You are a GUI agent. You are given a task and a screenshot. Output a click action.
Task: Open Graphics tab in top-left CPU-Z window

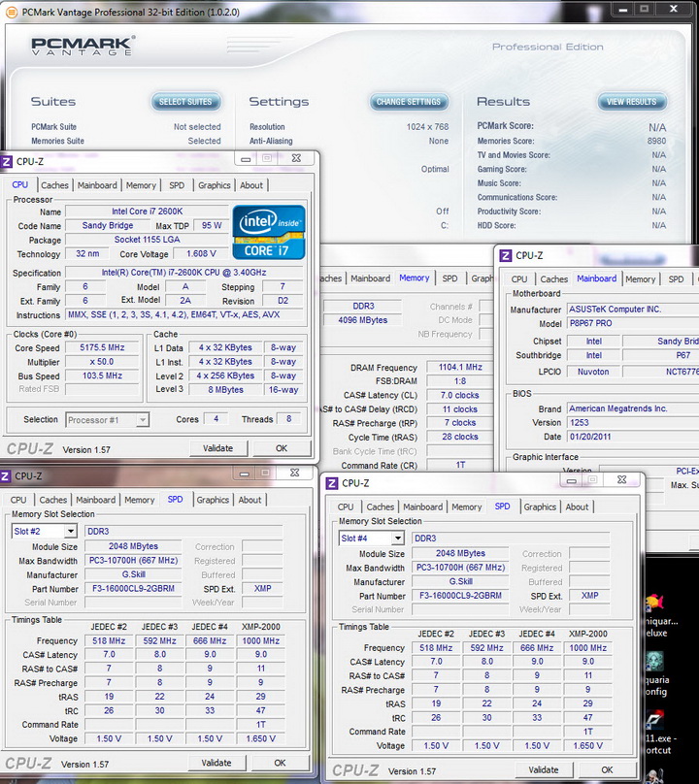click(x=215, y=185)
